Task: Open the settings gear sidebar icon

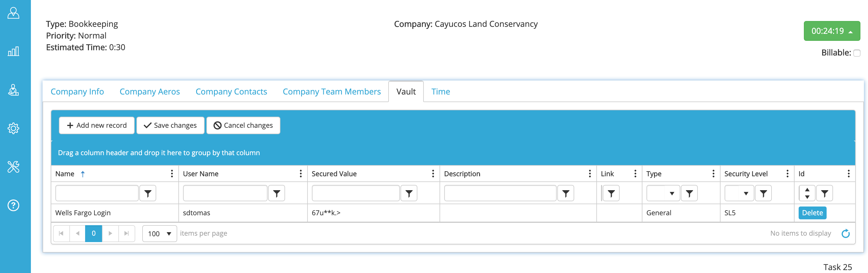Action: pos(13,128)
